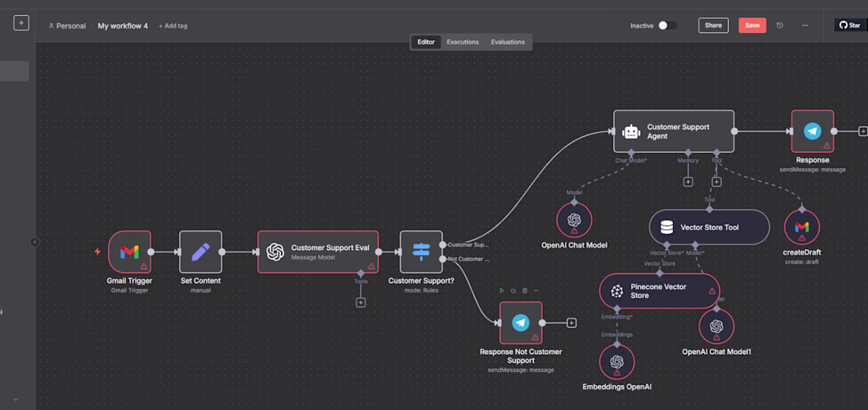Switch to the Executions tab
The height and width of the screenshot is (410, 868).
point(462,42)
